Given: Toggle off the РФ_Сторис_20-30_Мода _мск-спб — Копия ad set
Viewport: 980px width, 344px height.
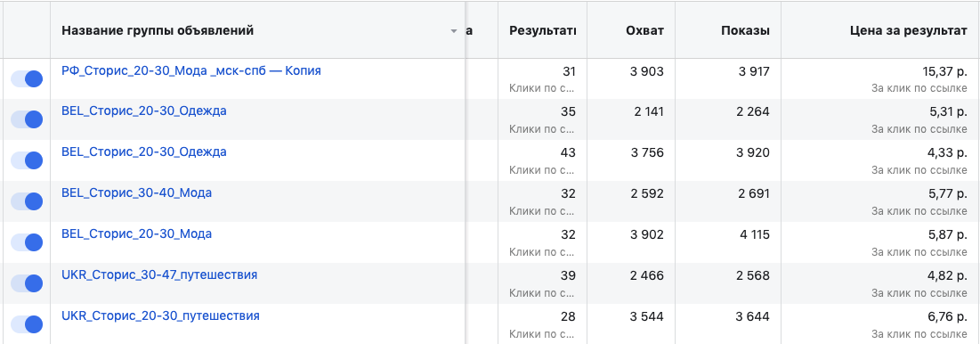Looking at the screenshot, I should [27, 78].
